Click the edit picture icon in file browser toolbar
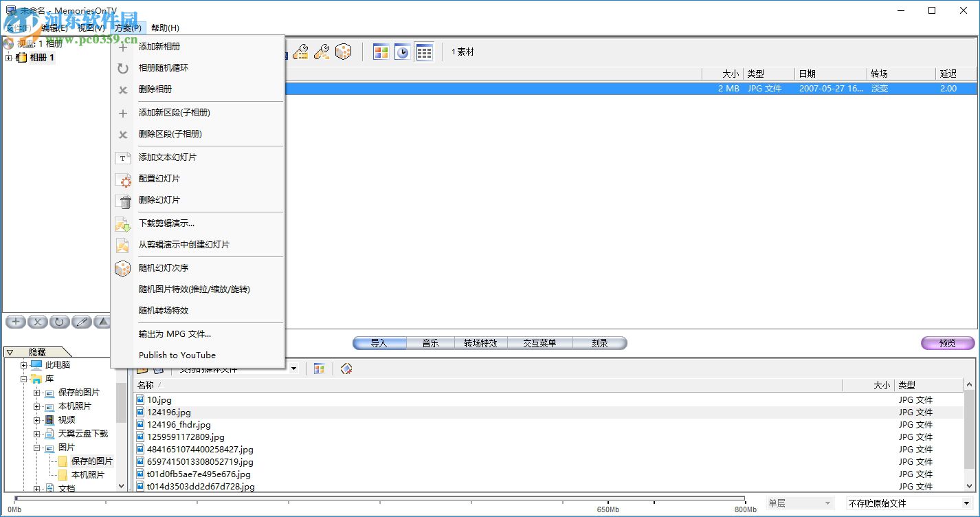 point(346,369)
